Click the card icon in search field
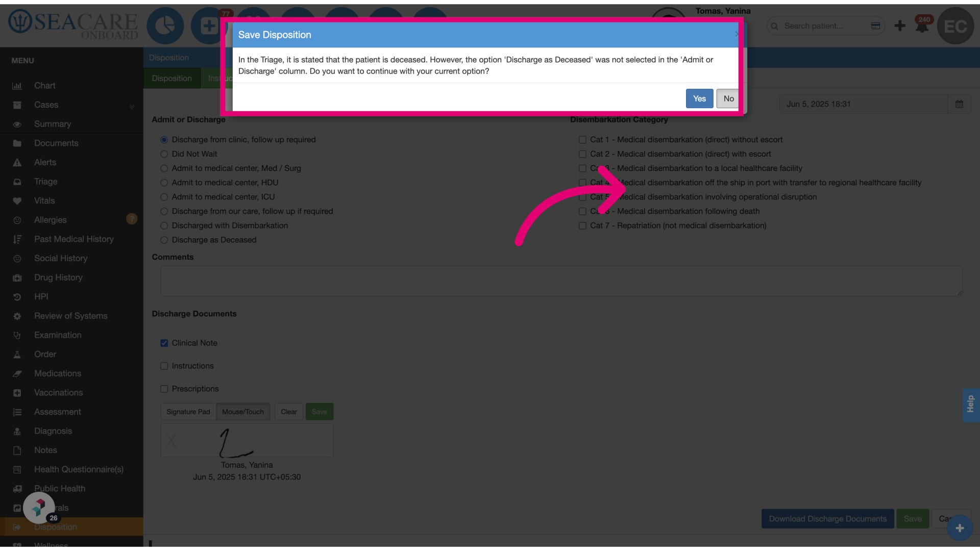The image size is (980, 551). tap(875, 26)
